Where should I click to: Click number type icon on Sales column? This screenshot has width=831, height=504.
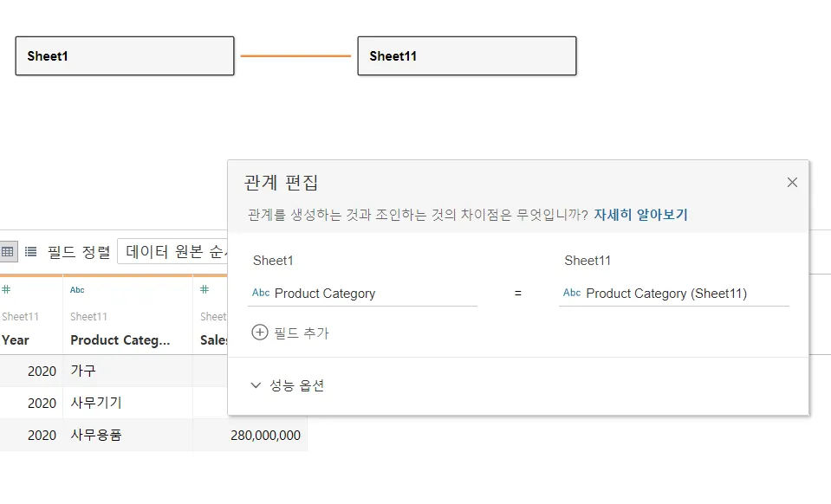pyautogui.click(x=205, y=290)
